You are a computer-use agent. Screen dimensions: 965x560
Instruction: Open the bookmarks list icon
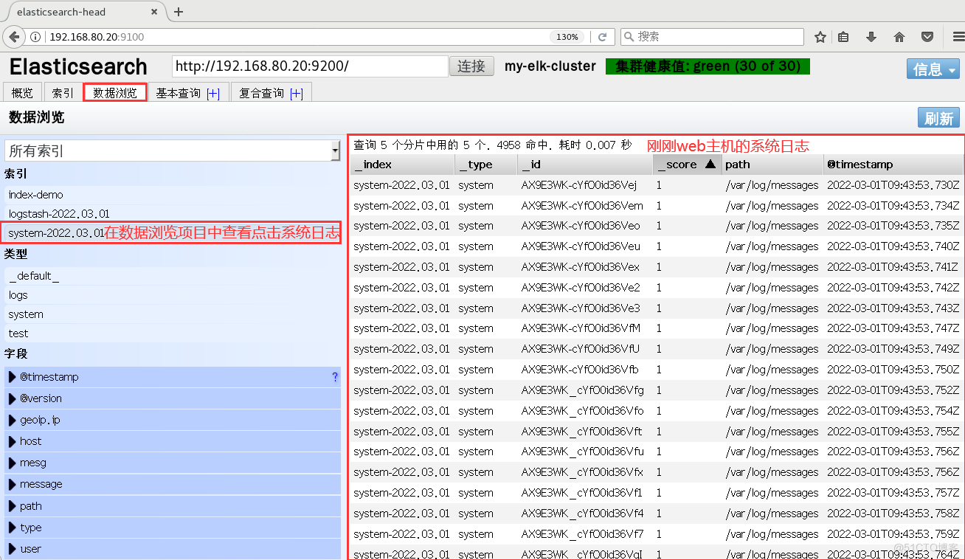pyautogui.click(x=844, y=37)
